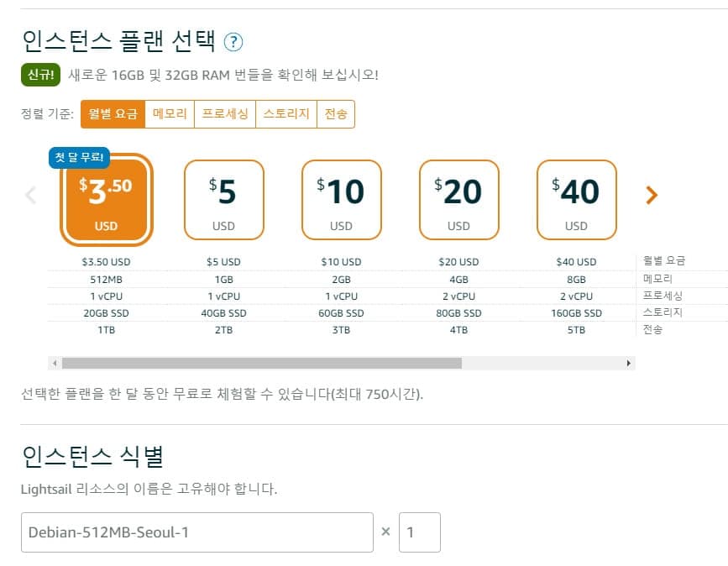The image size is (728, 566).
Task: Click the help question mark icon
Action: pos(233,41)
